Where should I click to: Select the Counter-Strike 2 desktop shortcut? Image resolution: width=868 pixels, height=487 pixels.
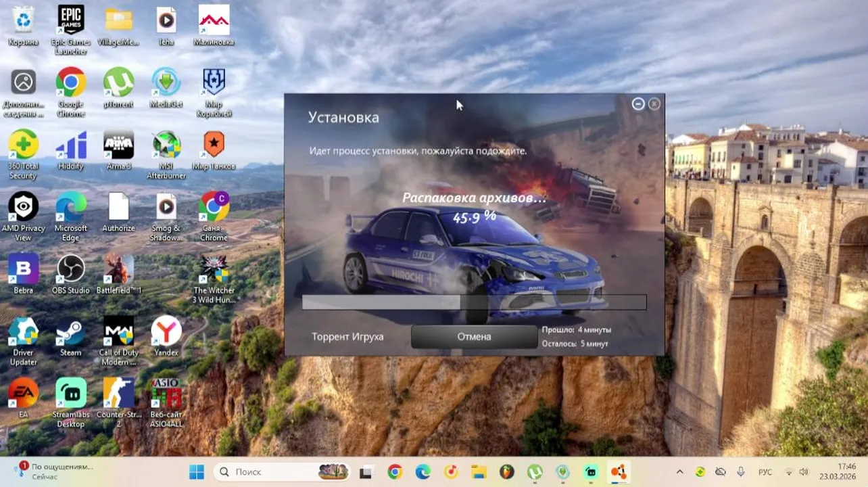click(119, 403)
